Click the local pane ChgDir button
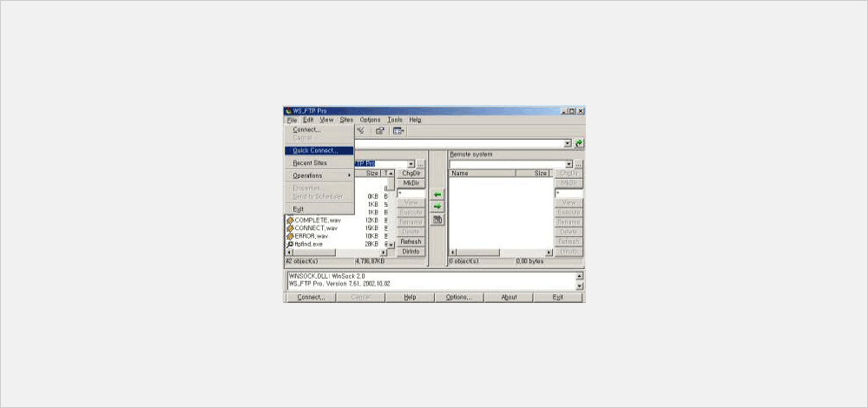 [411, 174]
